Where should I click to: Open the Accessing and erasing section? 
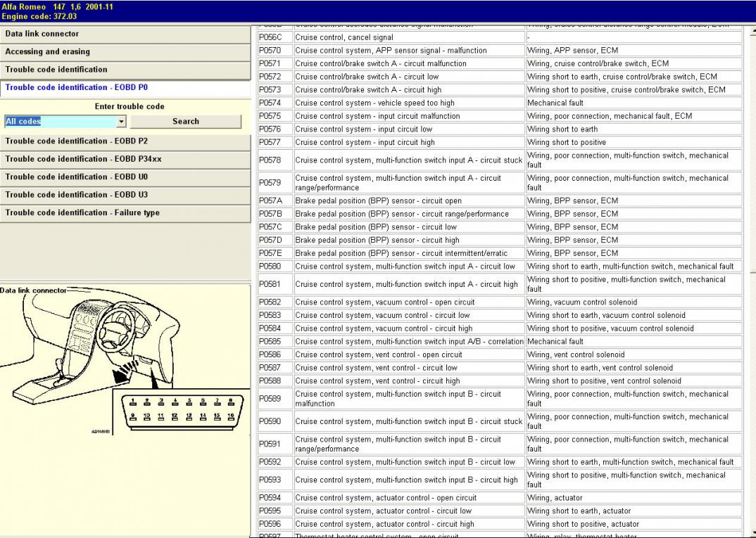tap(125, 52)
